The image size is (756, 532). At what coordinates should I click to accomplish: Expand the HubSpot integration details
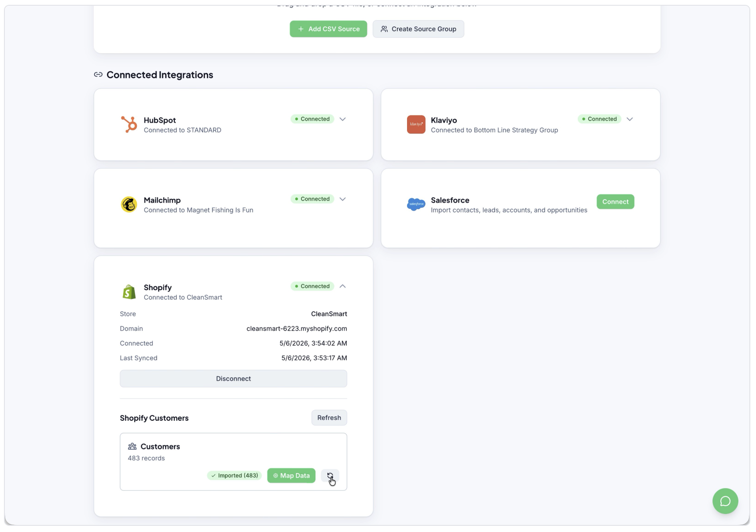342,119
